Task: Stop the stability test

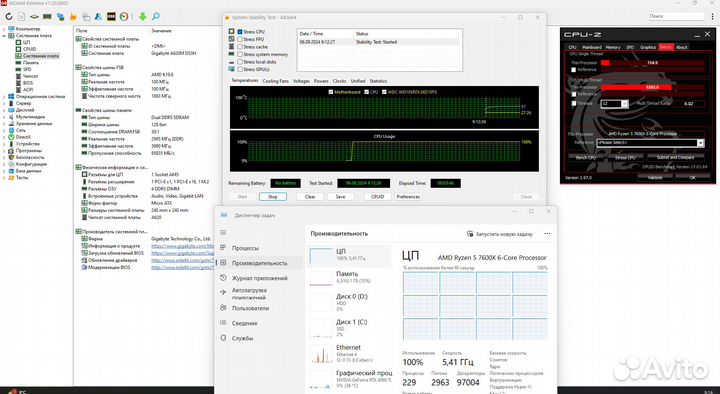Action: click(x=273, y=197)
